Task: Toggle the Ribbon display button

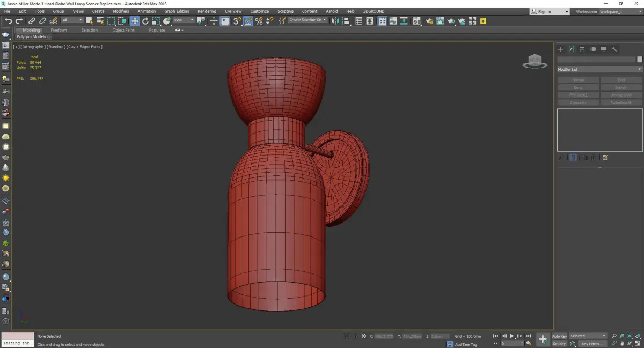Action: [382, 21]
